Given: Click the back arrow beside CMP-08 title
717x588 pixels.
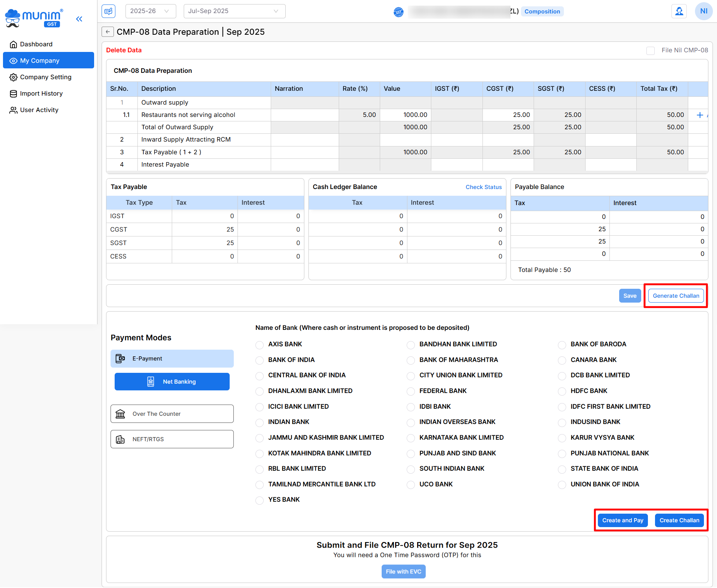Looking at the screenshot, I should (108, 32).
